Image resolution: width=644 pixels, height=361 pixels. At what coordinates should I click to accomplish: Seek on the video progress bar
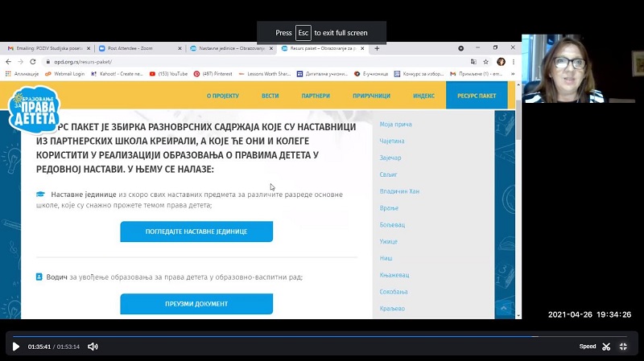320,336
